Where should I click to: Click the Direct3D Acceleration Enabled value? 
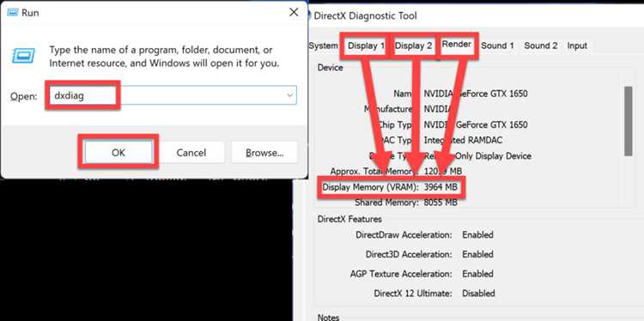pos(477,254)
